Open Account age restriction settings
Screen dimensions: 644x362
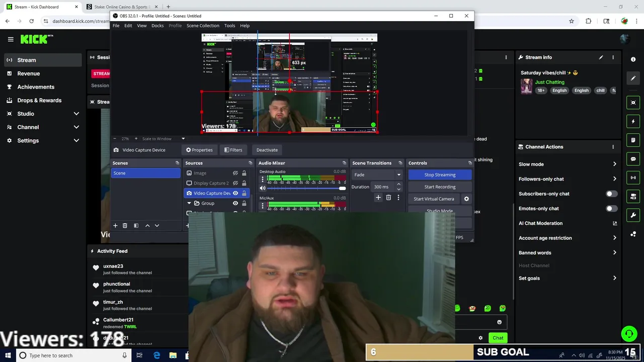click(x=568, y=238)
